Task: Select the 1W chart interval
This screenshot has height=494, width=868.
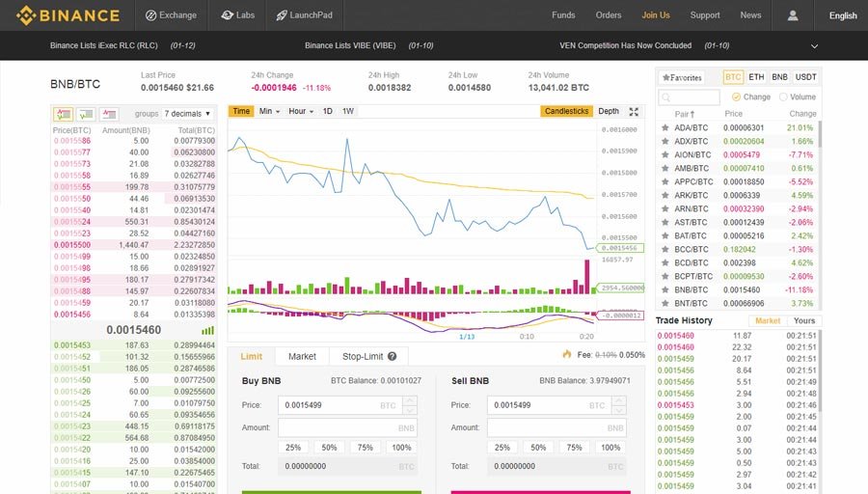Action: tap(348, 111)
